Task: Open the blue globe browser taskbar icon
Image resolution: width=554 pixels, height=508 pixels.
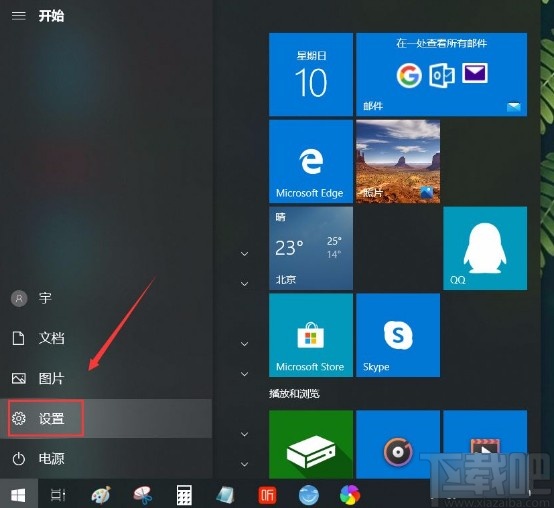Action: pyautogui.click(x=309, y=495)
